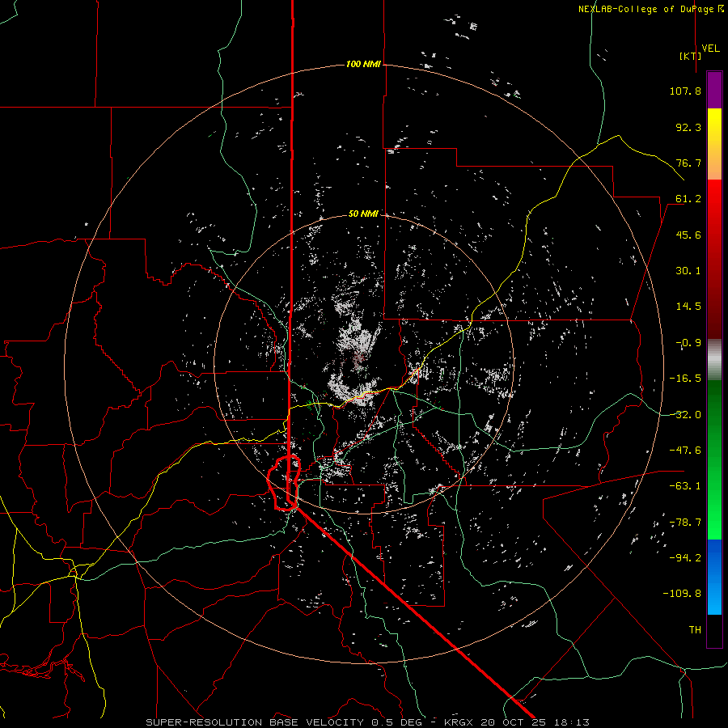The width and height of the screenshot is (728, 728).
Task: Click the -109.8 velocity legend value
Action: tap(682, 594)
